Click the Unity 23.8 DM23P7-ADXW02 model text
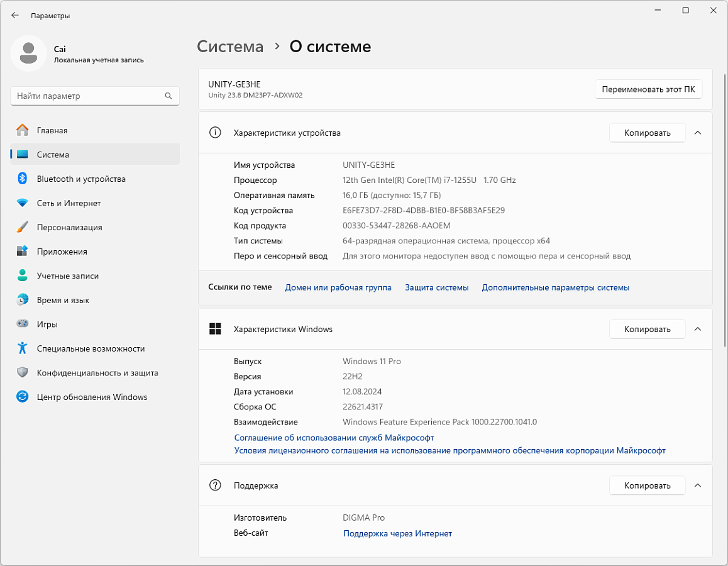Viewport: 728px width, 566px height. point(255,95)
